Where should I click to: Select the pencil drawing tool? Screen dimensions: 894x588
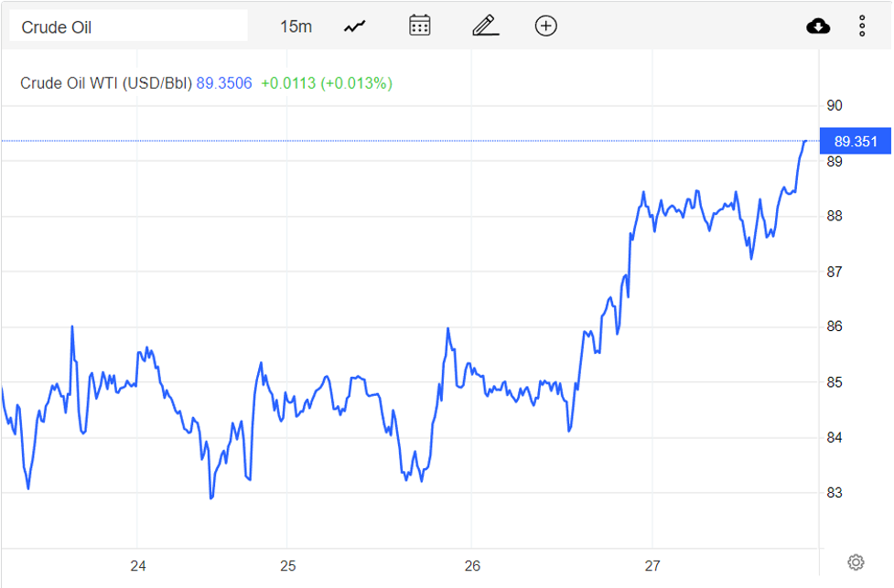pyautogui.click(x=485, y=26)
